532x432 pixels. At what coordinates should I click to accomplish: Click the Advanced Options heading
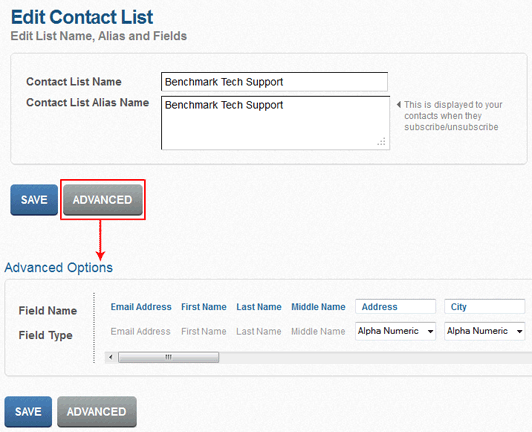tap(58, 268)
